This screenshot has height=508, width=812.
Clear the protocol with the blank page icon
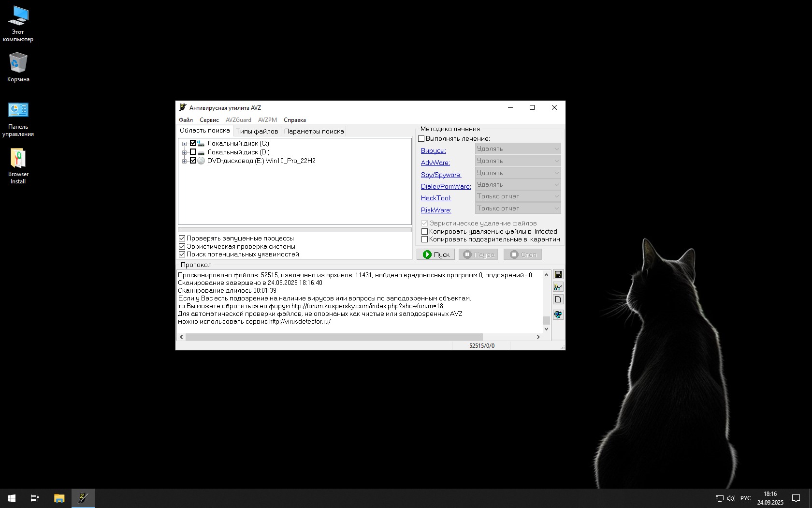558,299
